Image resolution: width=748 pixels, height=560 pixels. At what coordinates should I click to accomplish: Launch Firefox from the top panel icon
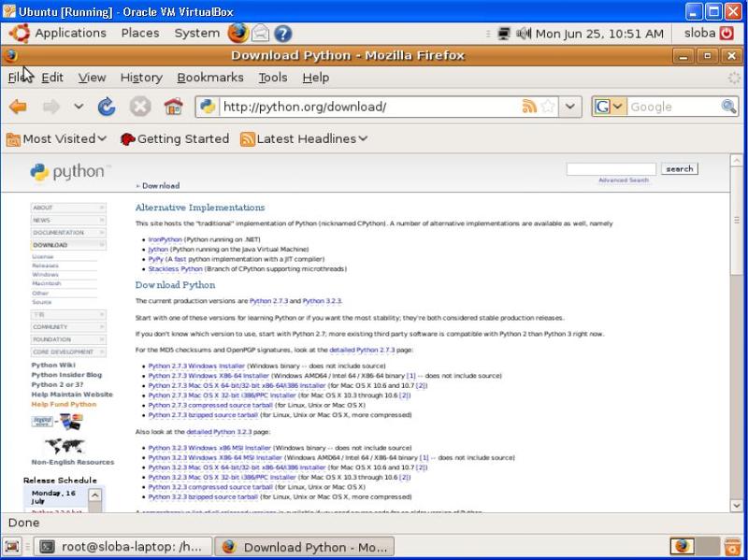coord(238,33)
